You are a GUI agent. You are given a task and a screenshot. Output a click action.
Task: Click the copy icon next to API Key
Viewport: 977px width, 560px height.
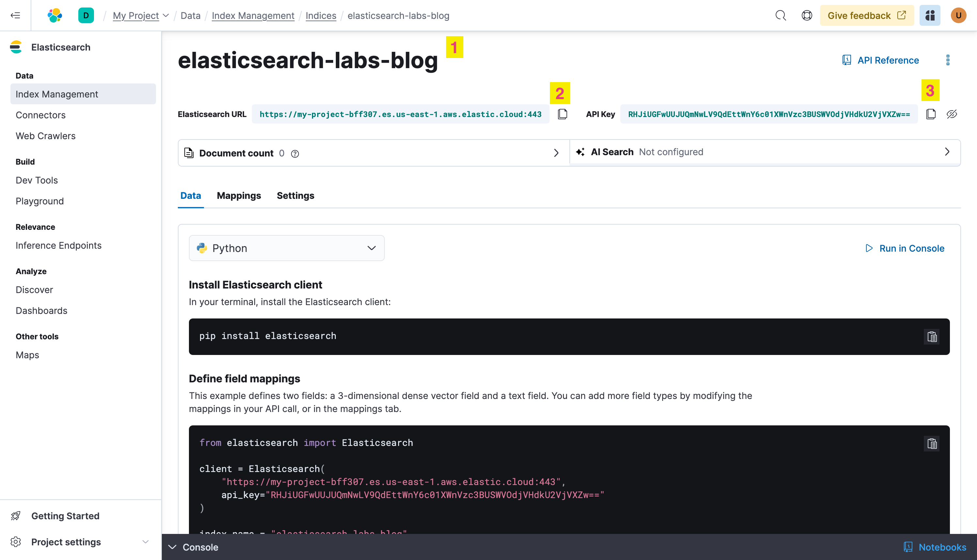[931, 113]
